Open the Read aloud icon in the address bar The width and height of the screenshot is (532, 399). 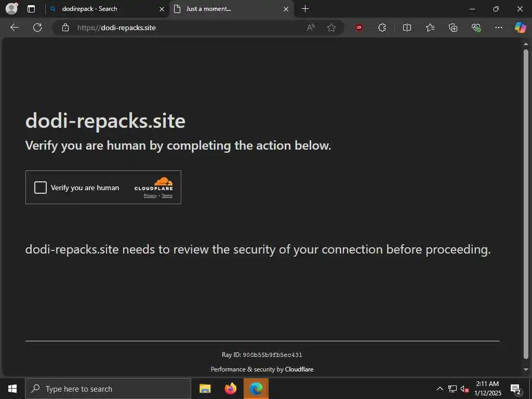311,28
